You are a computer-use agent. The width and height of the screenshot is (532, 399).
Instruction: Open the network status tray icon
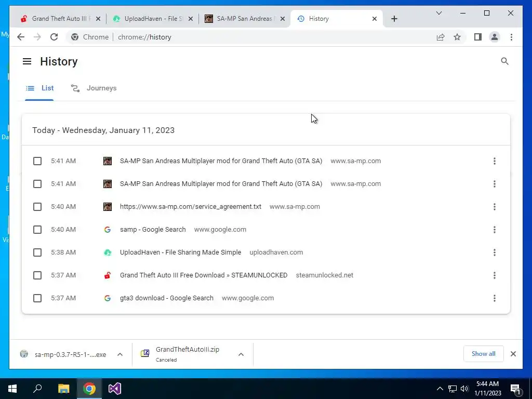pos(453,389)
